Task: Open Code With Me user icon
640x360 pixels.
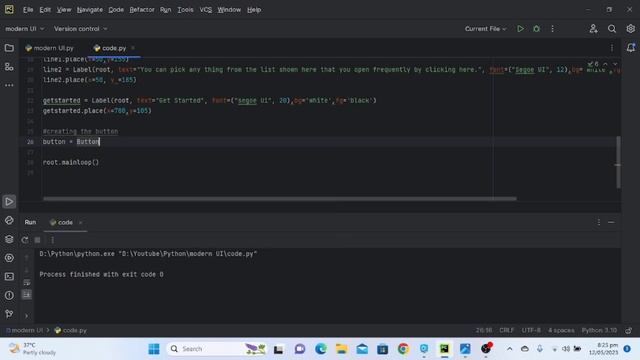Action: tap(593, 29)
